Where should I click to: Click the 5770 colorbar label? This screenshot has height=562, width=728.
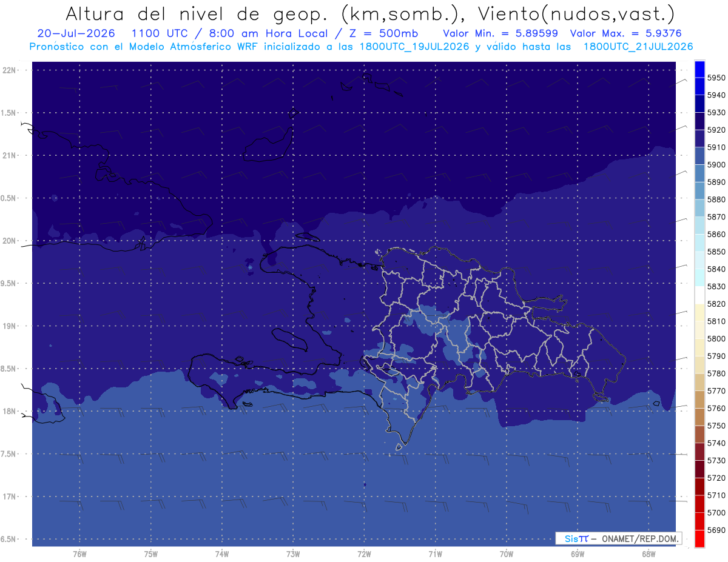716,391
